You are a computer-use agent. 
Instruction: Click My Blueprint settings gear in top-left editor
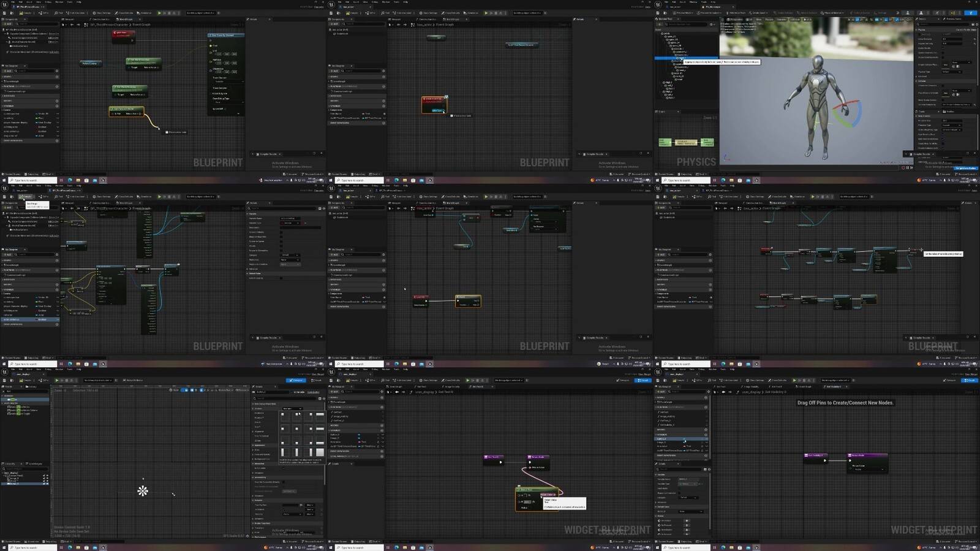click(x=57, y=70)
